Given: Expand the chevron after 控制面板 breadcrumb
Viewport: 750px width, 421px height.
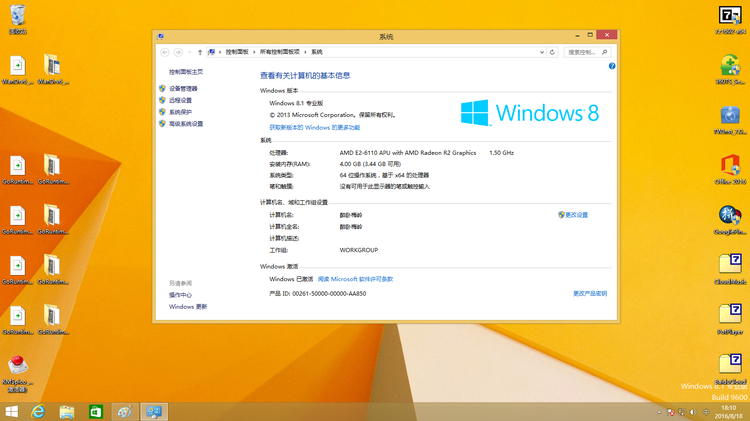Looking at the screenshot, I should 254,52.
